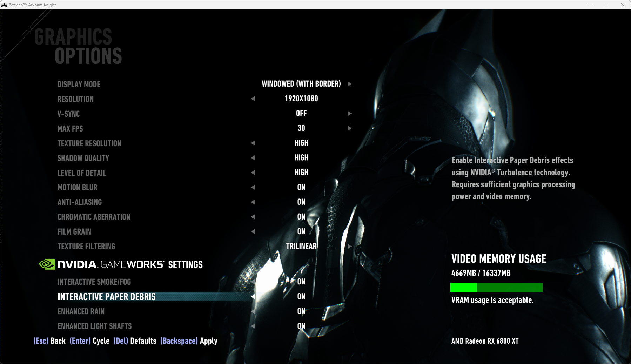The height and width of the screenshot is (364, 631).
Task: Click the left arrow on Texture Resolution row
Action: [253, 143]
